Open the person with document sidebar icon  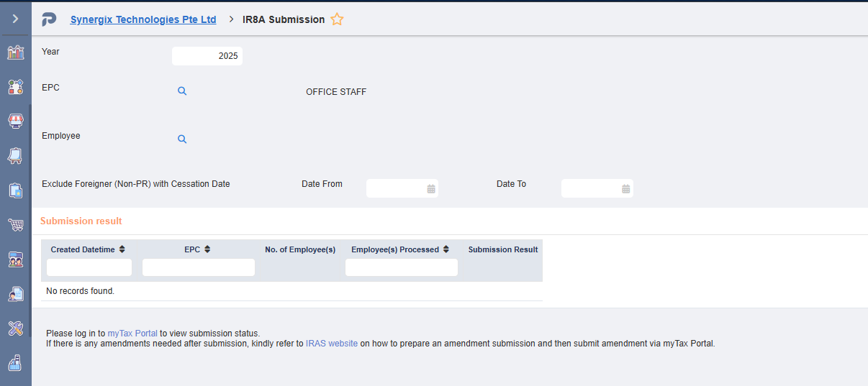(15, 294)
